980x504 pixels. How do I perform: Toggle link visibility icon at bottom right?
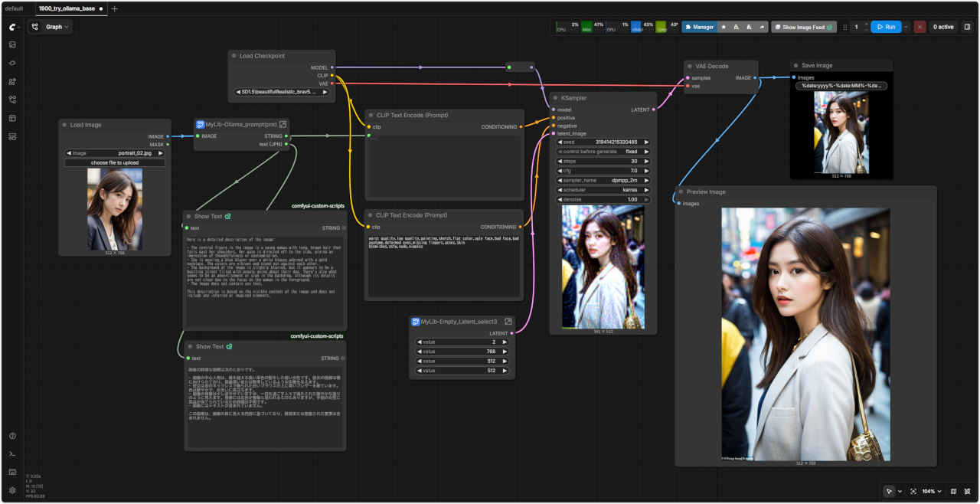(968, 491)
